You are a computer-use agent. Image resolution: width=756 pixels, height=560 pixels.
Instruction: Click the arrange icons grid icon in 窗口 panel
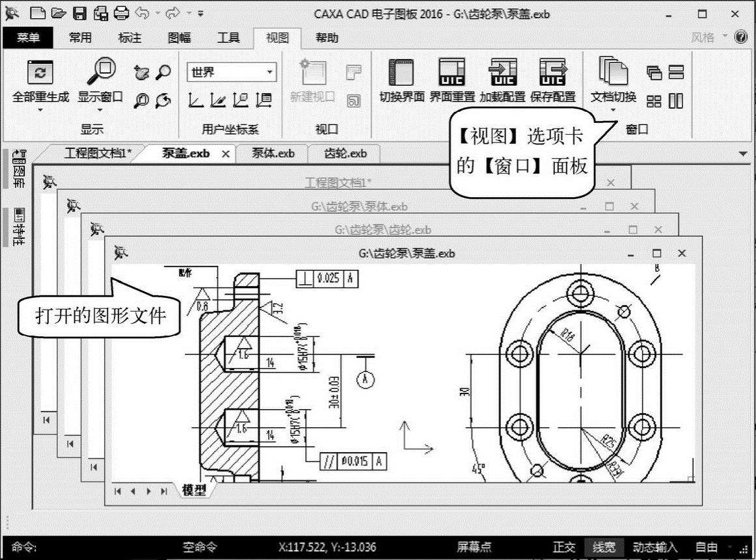[654, 101]
